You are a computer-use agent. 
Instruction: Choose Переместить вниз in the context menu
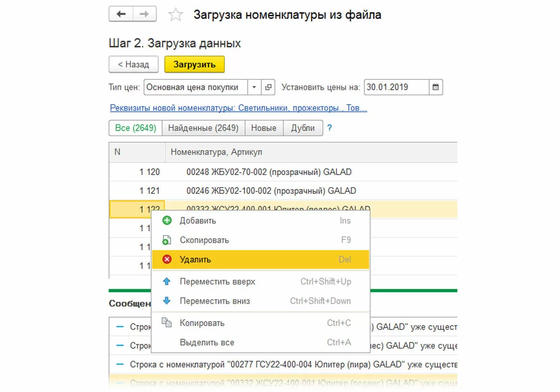(x=260, y=301)
